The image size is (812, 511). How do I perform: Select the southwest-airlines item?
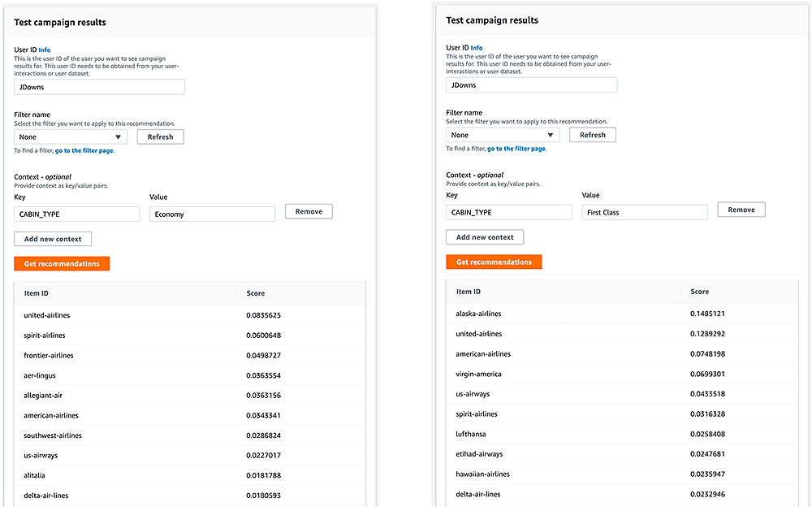pos(53,435)
